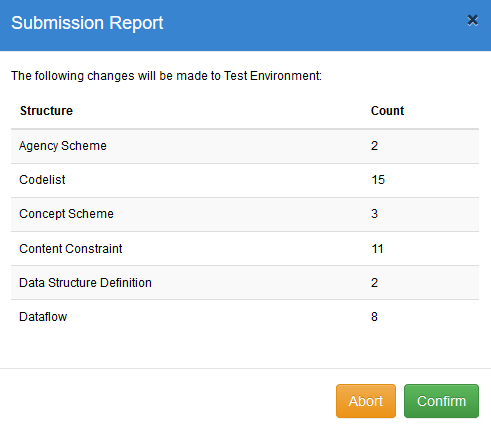Screen dimensions: 491x430
Task: Click the Structure column header
Action: pos(46,111)
